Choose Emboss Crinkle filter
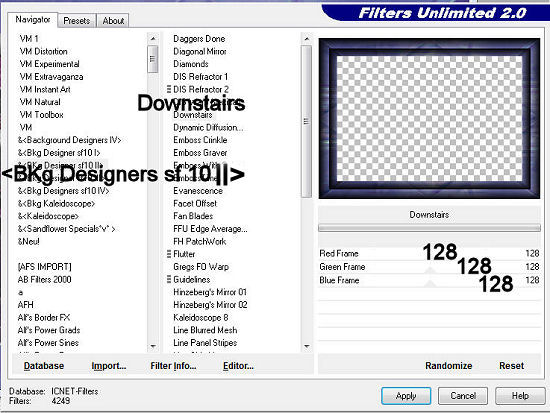This screenshot has height=413, width=550. (200, 140)
